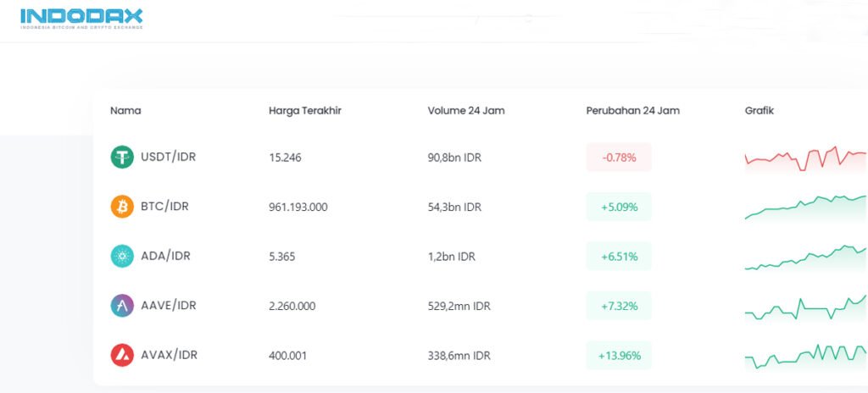This screenshot has height=393, width=868.
Task: Click the Bitcoin BTC coin icon
Action: [122, 207]
